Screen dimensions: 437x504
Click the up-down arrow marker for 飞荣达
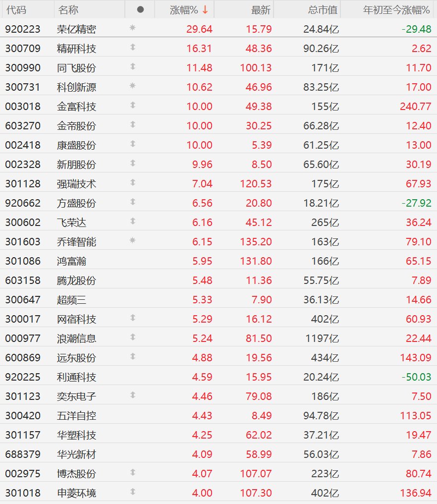(x=133, y=221)
